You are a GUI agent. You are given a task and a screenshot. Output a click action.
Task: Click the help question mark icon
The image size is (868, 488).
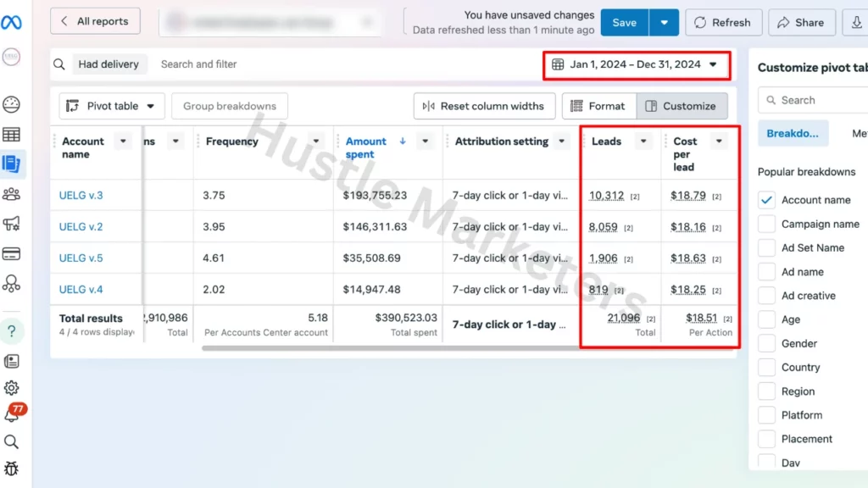pos(12,330)
